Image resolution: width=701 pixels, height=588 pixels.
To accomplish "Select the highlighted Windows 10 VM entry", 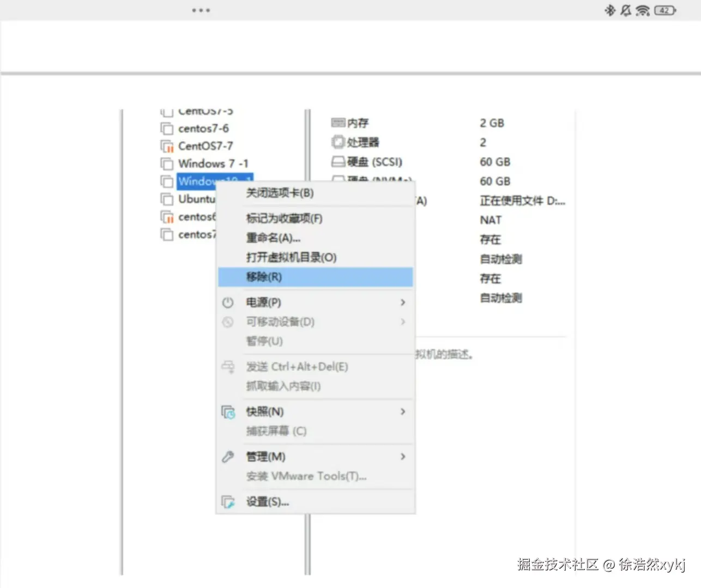I will click(215, 180).
